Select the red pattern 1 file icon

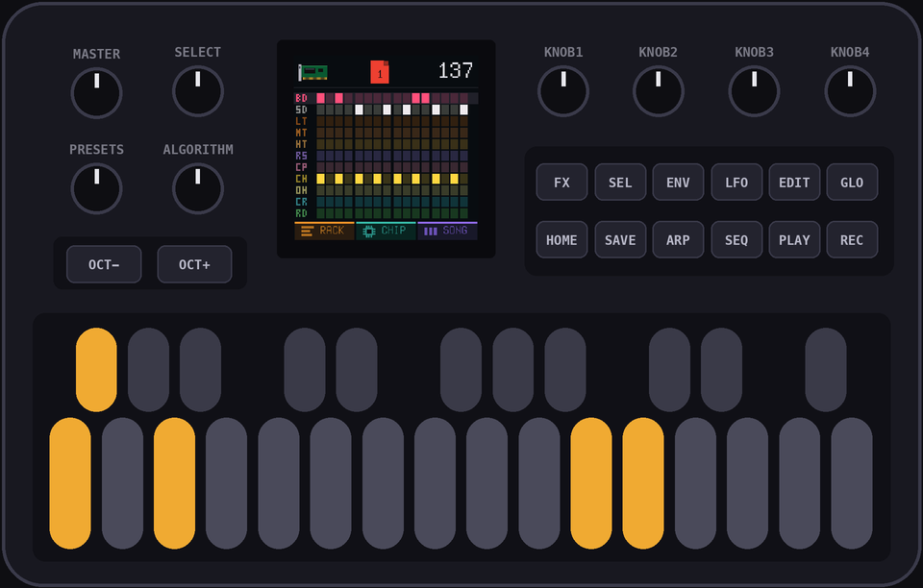[380, 72]
